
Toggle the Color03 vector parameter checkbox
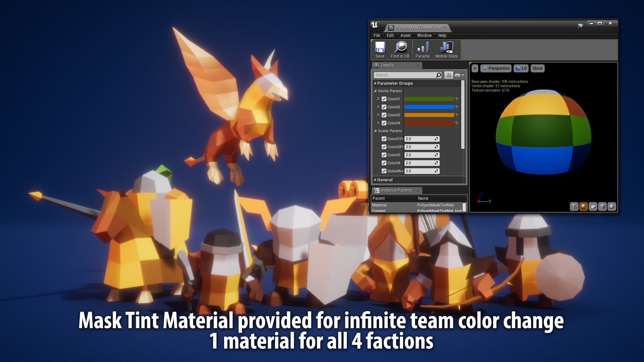(x=384, y=115)
